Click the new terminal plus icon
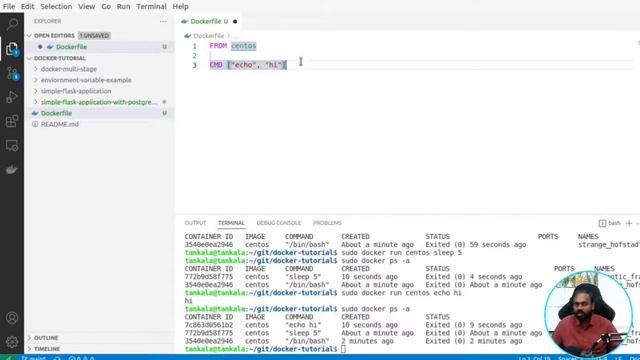Viewport: 640px width, 360px height. (629, 223)
